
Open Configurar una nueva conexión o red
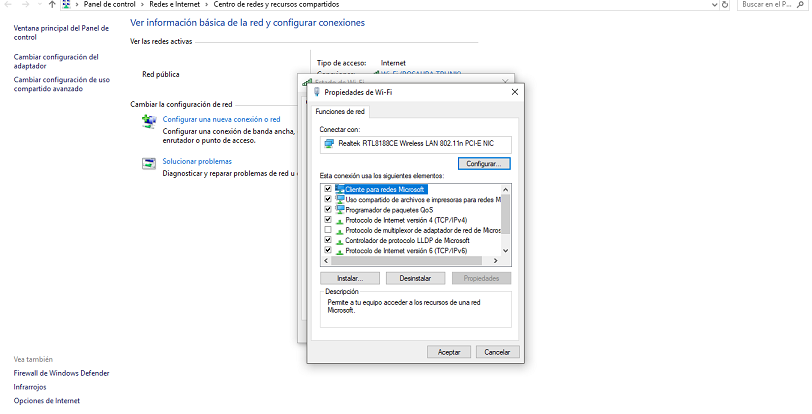pyautogui.click(x=222, y=119)
